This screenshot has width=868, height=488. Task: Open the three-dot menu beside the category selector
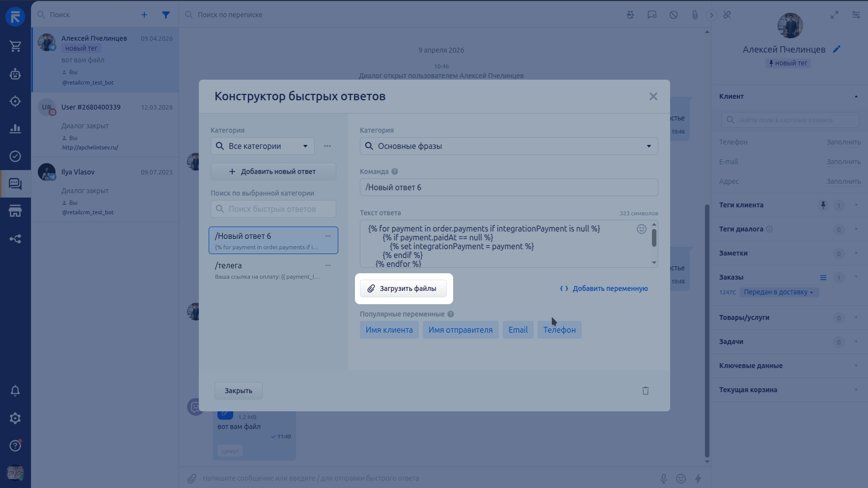coord(327,146)
